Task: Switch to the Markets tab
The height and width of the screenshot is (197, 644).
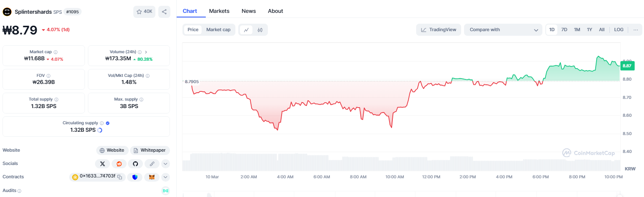Action: point(219,11)
